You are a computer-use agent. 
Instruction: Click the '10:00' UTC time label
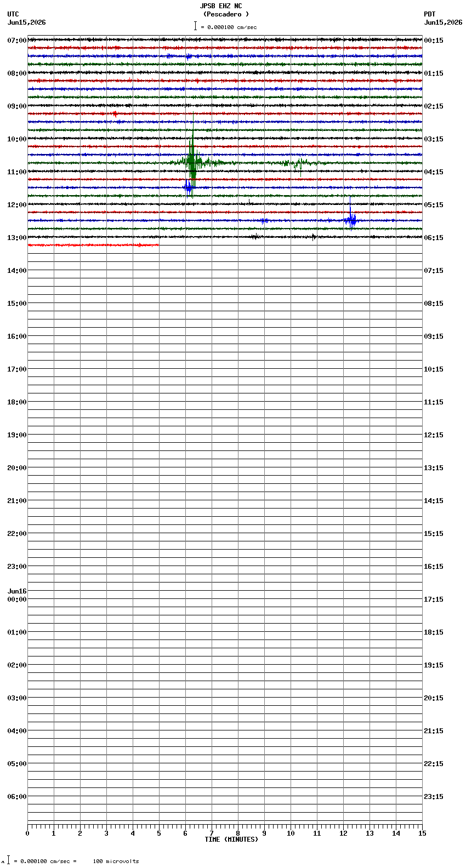click(17, 139)
